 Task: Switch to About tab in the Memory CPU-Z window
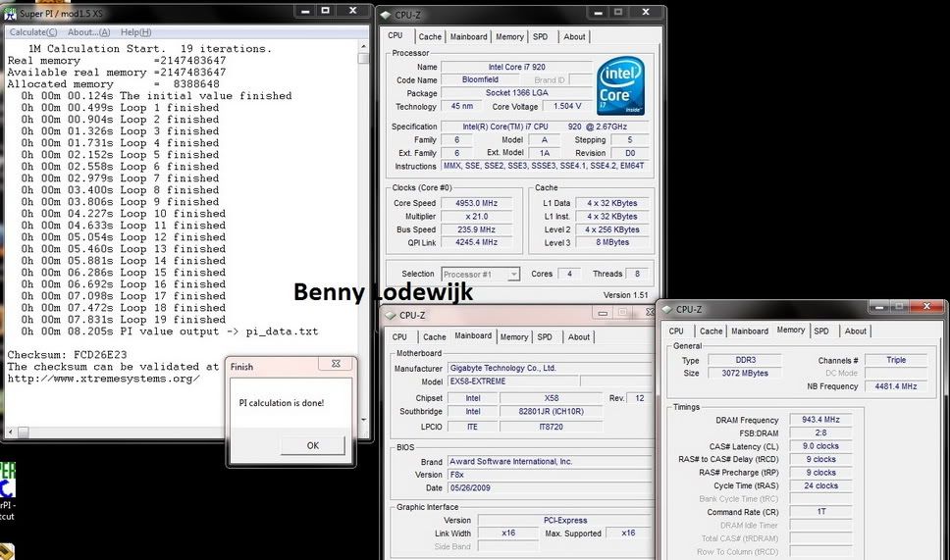(x=856, y=331)
